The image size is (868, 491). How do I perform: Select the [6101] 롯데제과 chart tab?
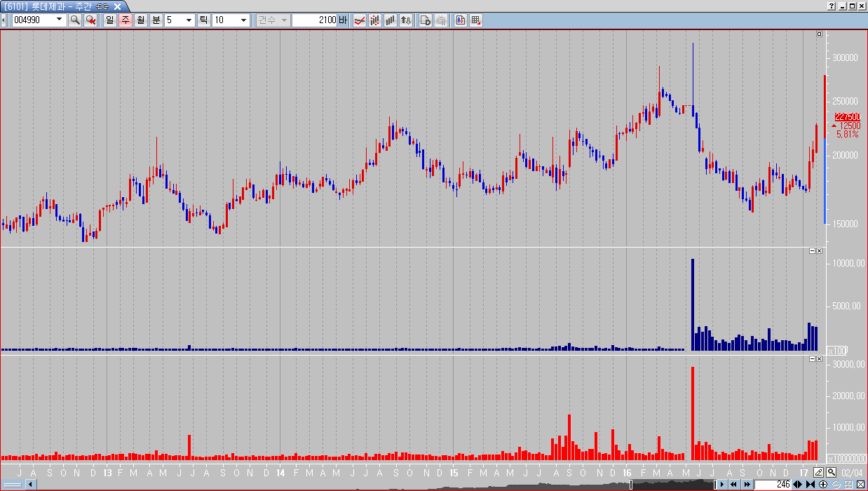(x=50, y=6)
